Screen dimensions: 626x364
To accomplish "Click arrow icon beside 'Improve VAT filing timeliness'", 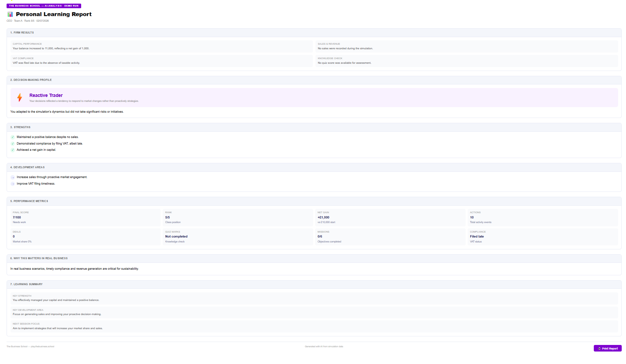I will click(13, 184).
